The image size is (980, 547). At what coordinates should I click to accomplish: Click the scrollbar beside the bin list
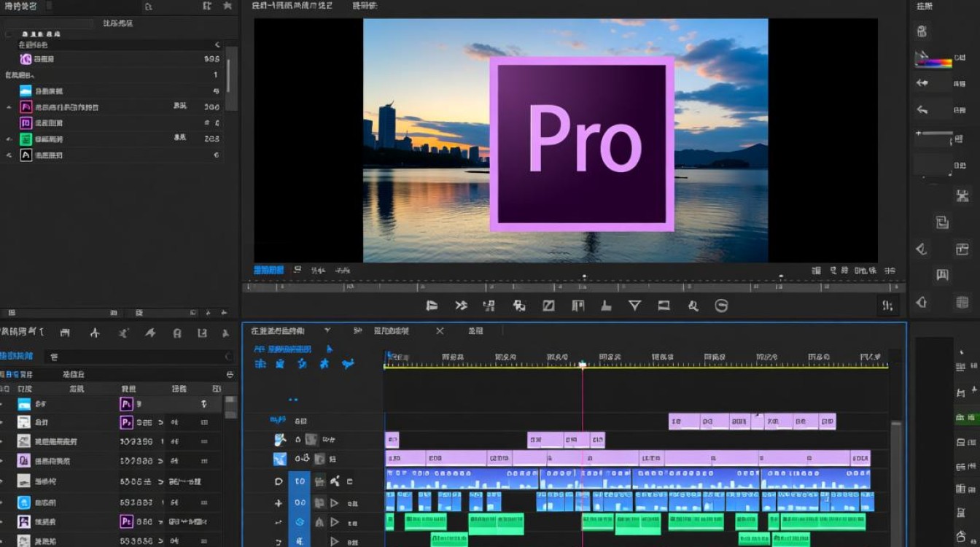point(230,407)
